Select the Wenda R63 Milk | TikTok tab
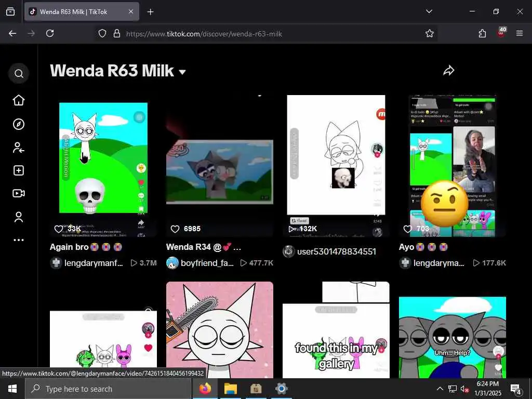532x399 pixels. (x=82, y=11)
